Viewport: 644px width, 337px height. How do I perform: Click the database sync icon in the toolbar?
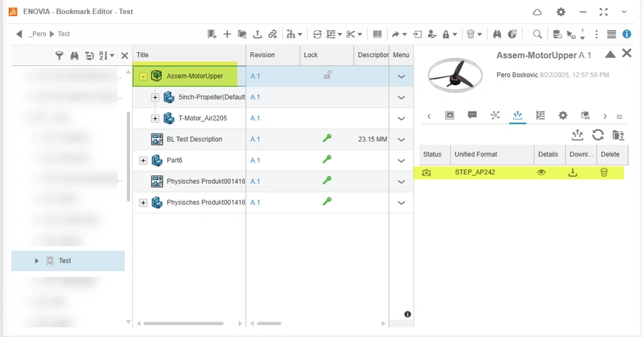557,34
